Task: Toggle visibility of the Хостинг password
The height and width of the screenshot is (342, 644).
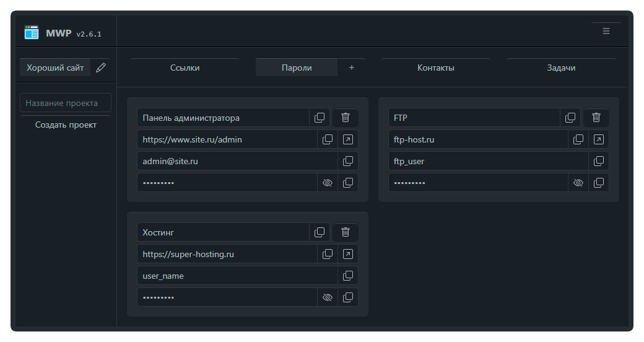Action: click(328, 297)
